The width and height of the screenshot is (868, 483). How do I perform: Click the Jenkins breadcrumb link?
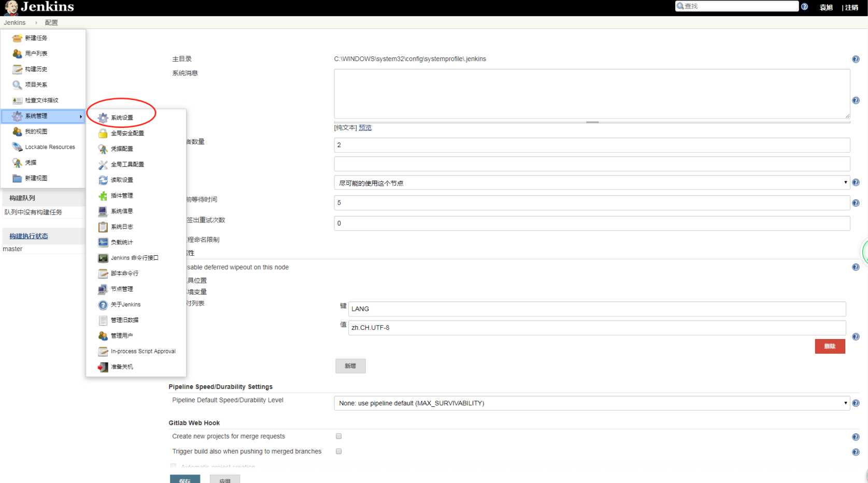coord(15,23)
